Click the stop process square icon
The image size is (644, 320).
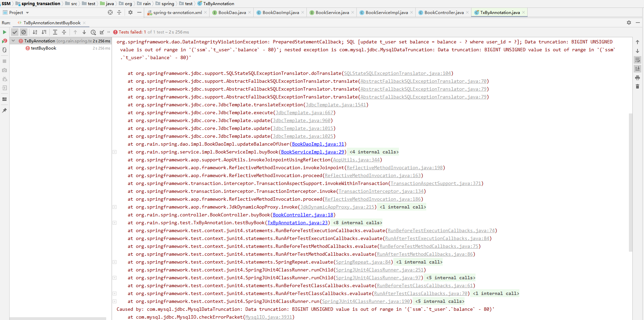click(4, 61)
